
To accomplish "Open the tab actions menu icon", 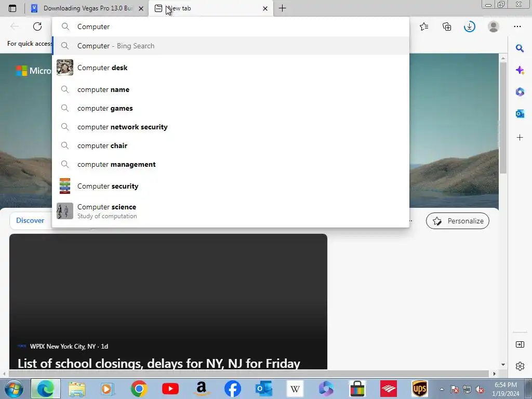I will (x=12, y=8).
